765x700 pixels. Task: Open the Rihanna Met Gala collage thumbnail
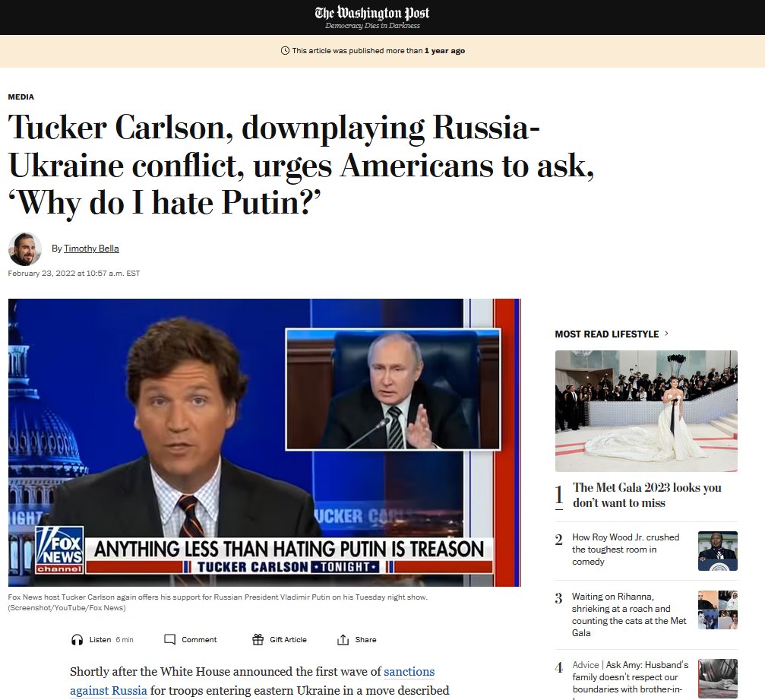click(x=718, y=610)
